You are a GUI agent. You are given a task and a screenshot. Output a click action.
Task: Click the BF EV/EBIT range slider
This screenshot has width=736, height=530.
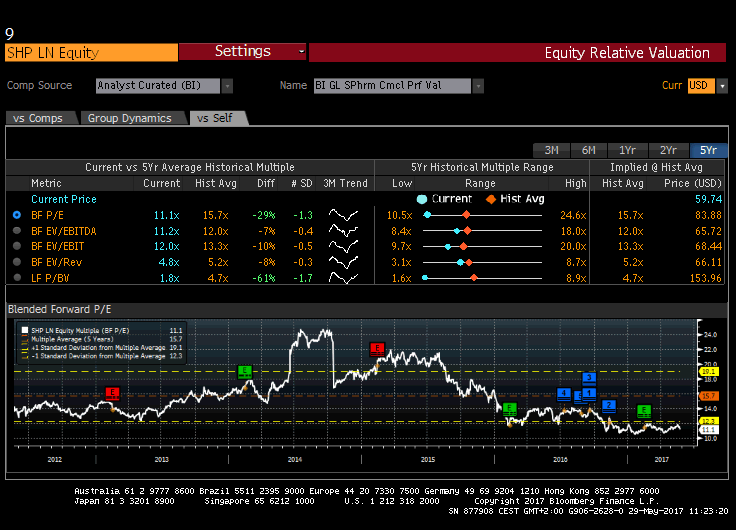tap(483, 246)
